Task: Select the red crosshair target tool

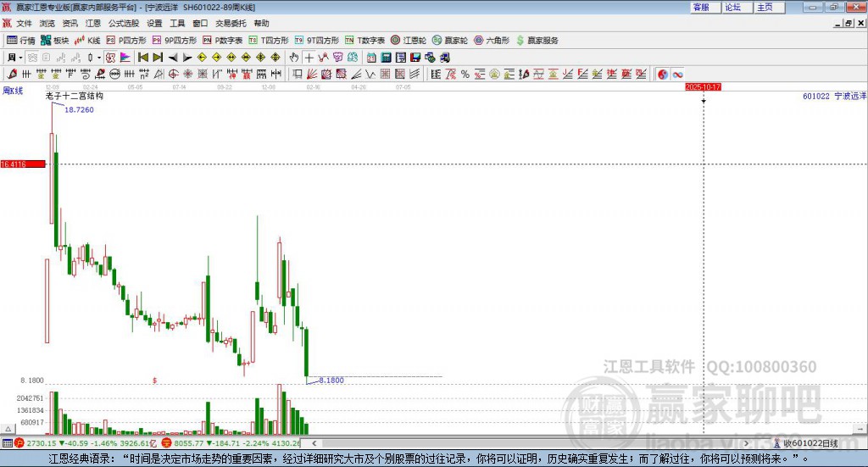Action: (173, 74)
